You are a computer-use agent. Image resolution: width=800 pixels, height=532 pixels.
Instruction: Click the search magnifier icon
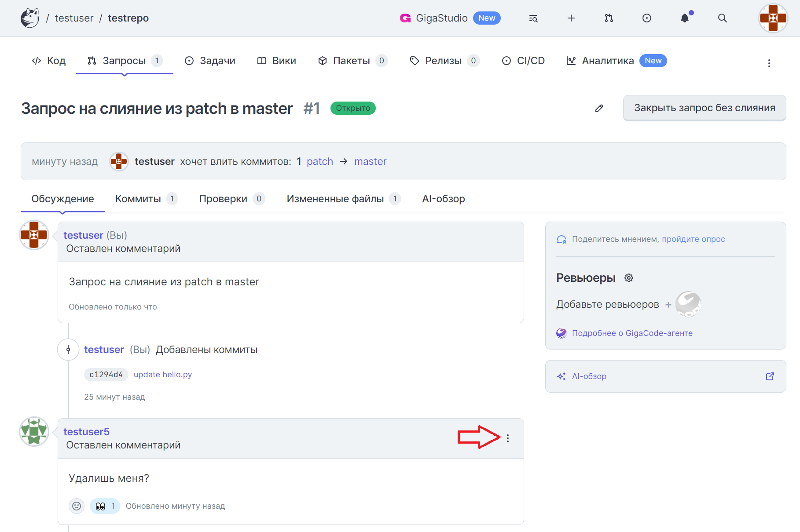(723, 18)
